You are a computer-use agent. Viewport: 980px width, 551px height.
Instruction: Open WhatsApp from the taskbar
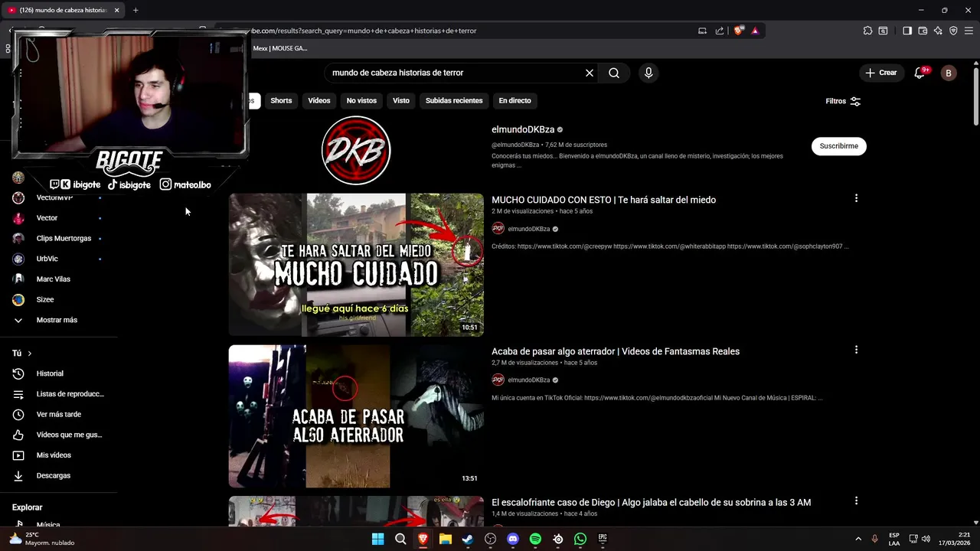(580, 539)
